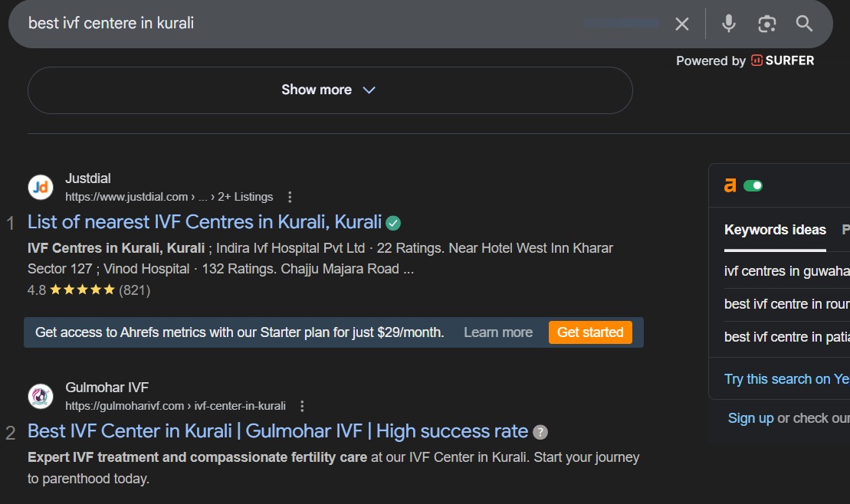The height and width of the screenshot is (504, 850).
Task: Clear the search query with X icon
Action: (681, 24)
